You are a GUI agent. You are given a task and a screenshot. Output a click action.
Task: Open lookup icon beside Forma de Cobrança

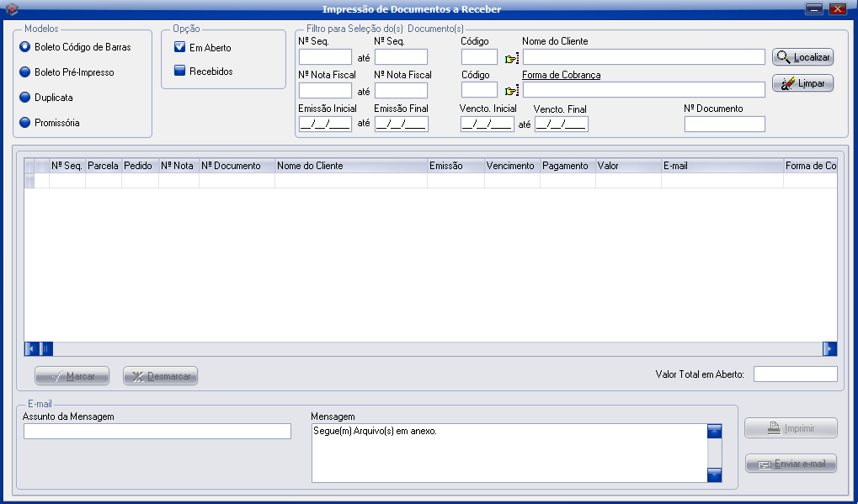pos(512,91)
